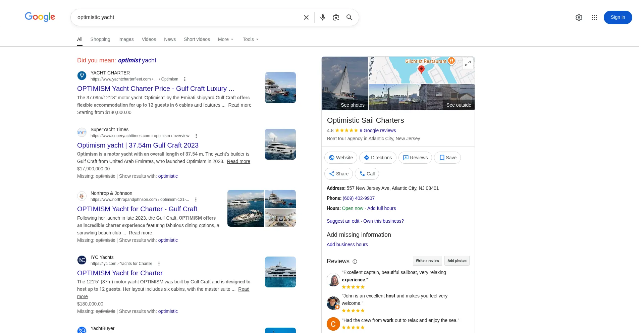Switch to the Images tab

[x=126, y=39]
